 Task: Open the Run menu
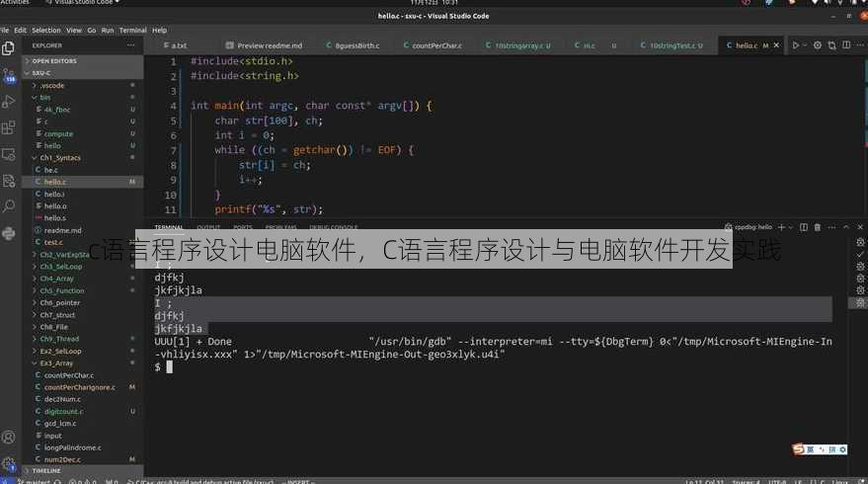click(x=108, y=31)
